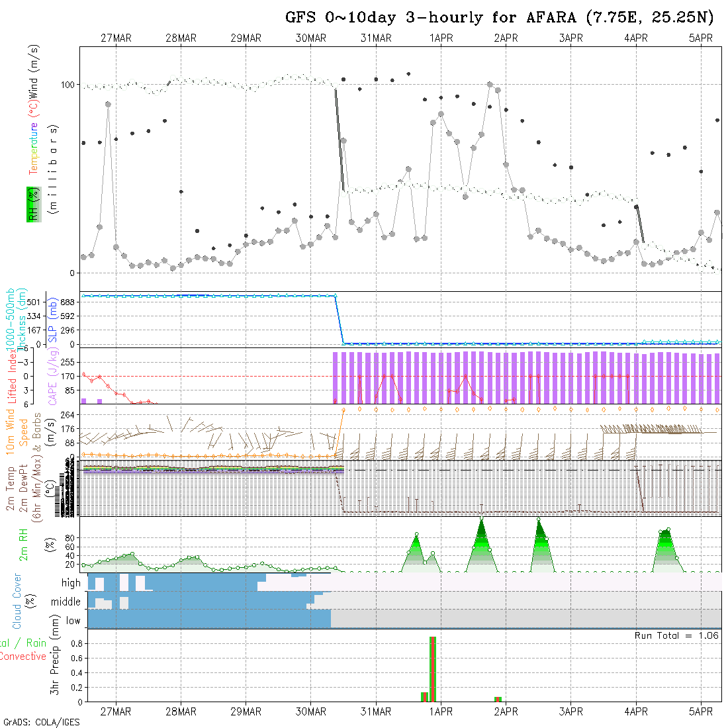Click the "GrADS: COLA/IGES" credit text

[x=42, y=722]
